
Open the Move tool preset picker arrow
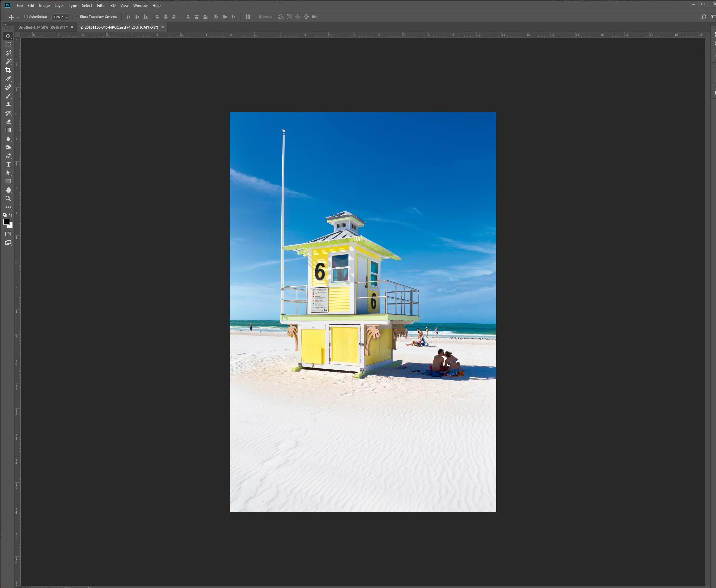[x=18, y=17]
